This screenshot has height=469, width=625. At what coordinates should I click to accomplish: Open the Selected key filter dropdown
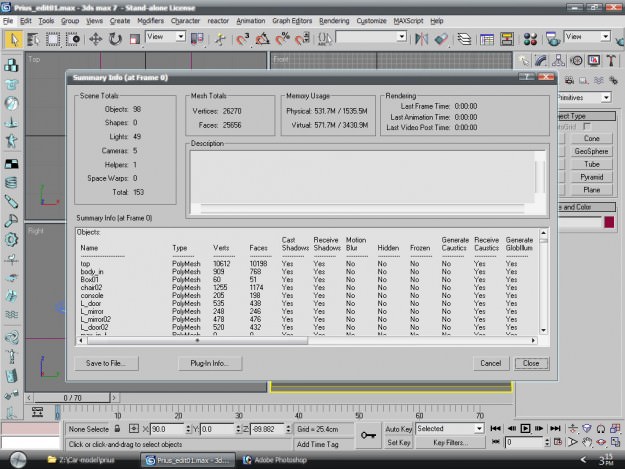pyautogui.click(x=450, y=429)
